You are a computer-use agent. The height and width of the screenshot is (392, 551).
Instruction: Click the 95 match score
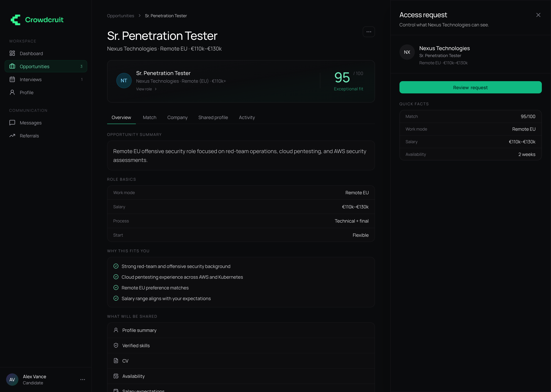pos(342,77)
